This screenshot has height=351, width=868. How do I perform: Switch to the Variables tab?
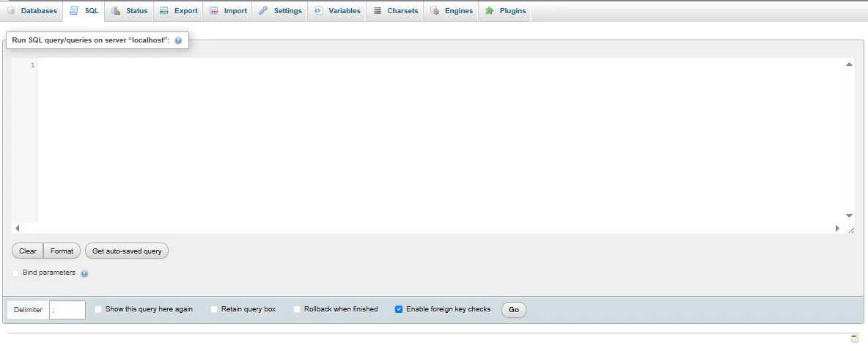(x=337, y=11)
